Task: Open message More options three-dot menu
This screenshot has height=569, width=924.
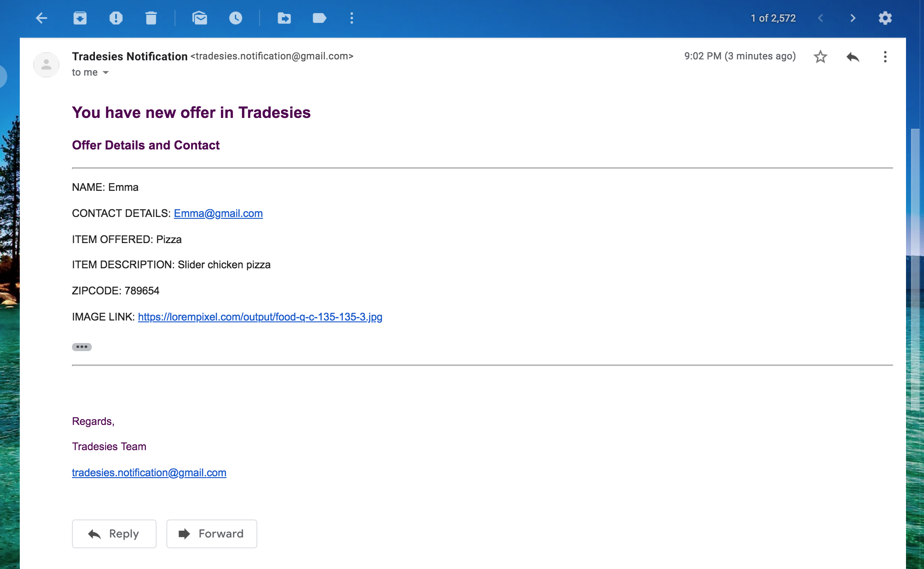Action: 885,57
